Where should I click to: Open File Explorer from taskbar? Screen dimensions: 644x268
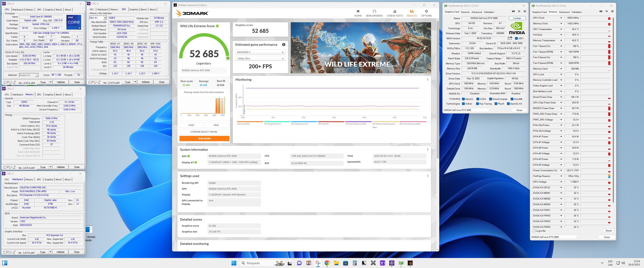click(336, 263)
